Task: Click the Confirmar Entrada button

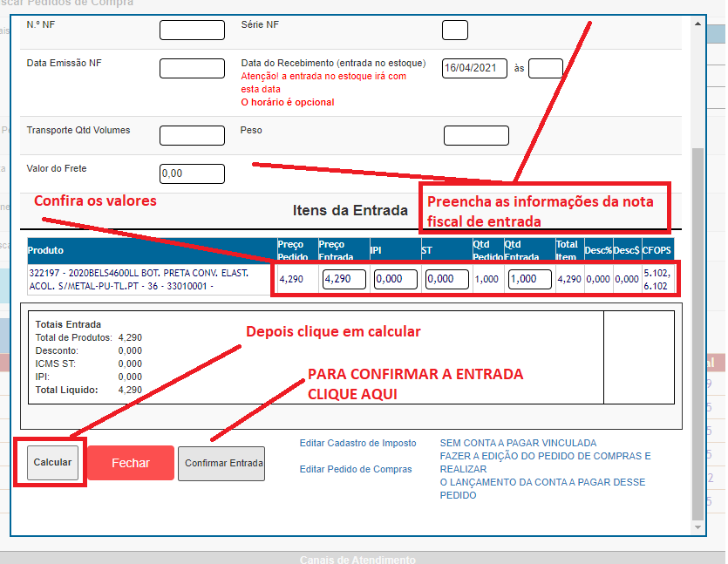Action: click(x=221, y=463)
